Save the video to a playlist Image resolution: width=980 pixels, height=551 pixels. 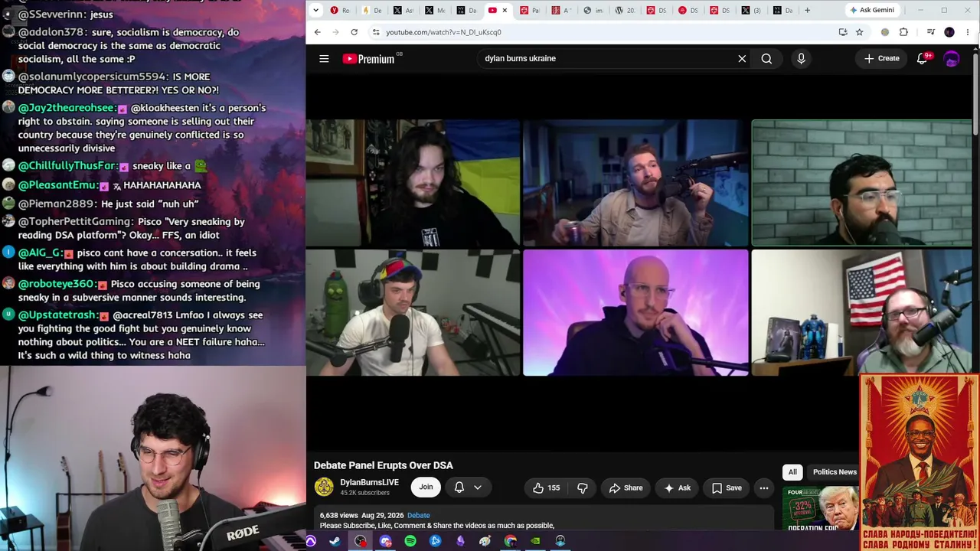coord(727,487)
